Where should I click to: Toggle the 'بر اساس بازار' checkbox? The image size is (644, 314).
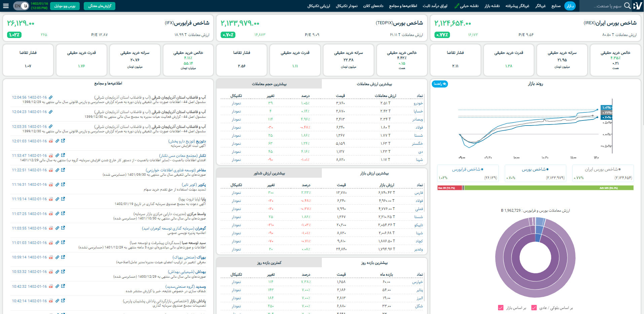point(501,308)
